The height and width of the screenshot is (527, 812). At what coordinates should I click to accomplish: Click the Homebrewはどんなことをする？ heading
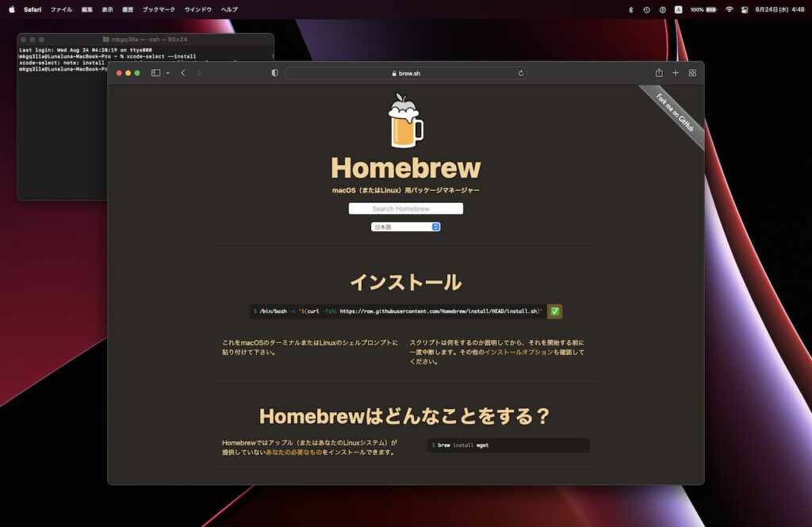pyautogui.click(x=405, y=416)
